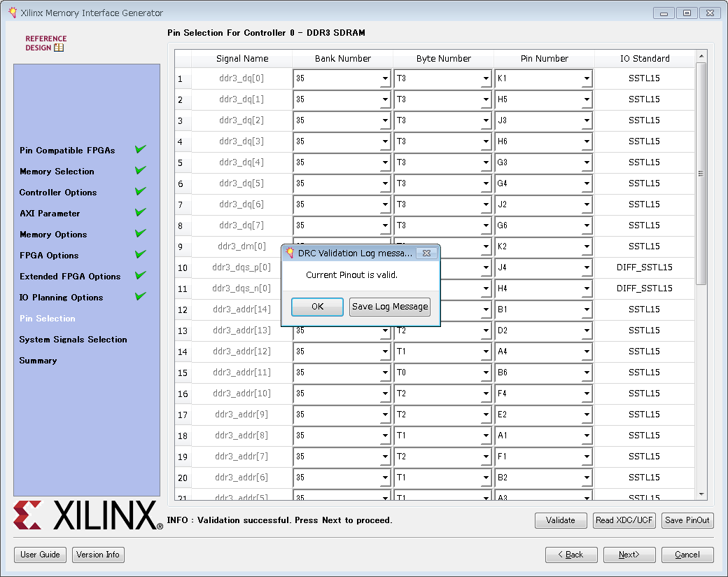The image size is (728, 577).
Task: Click the lightbulb icon in the DRC dialog title
Action: 290,253
